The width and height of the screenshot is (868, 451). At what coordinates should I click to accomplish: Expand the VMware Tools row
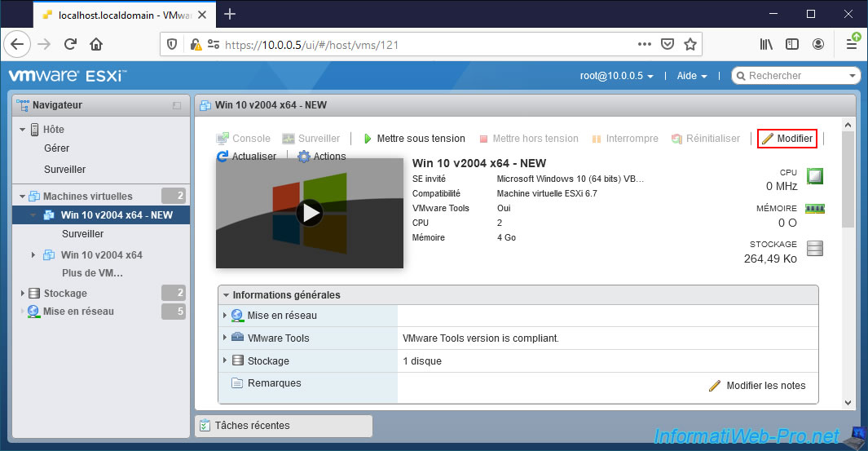(225, 338)
